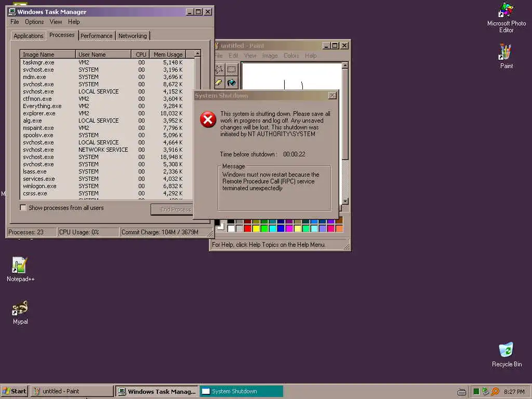532x399 pixels.
Task: Switch to the Processes tab
Action: 62,35
